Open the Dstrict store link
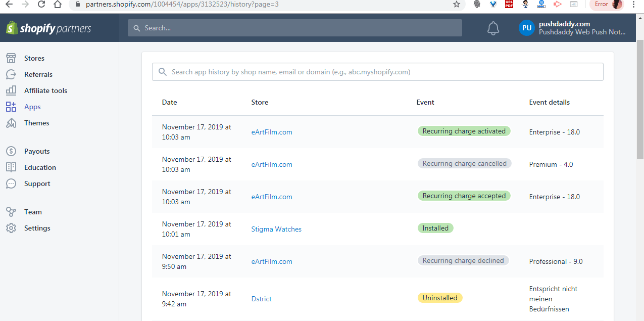This screenshot has width=644, height=321. [261, 299]
